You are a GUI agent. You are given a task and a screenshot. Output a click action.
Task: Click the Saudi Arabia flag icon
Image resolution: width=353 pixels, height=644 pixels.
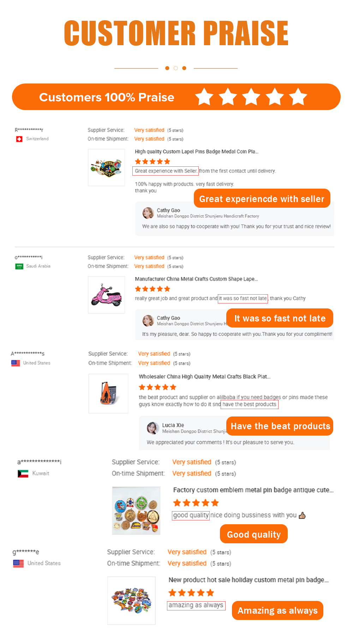[19, 266]
